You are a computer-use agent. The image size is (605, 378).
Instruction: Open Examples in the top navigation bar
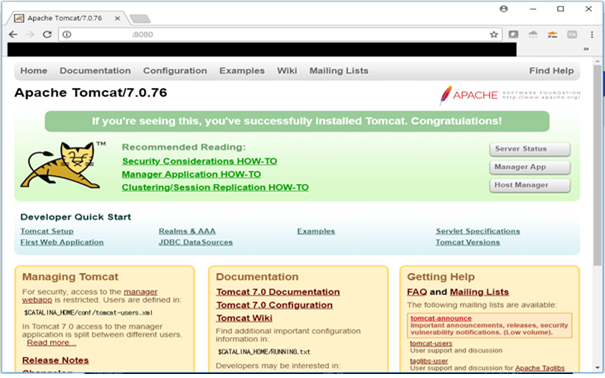pyautogui.click(x=242, y=71)
